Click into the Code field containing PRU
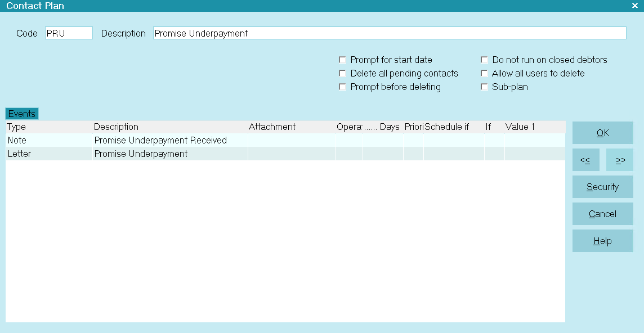The width and height of the screenshot is (644, 333). pyautogui.click(x=69, y=33)
